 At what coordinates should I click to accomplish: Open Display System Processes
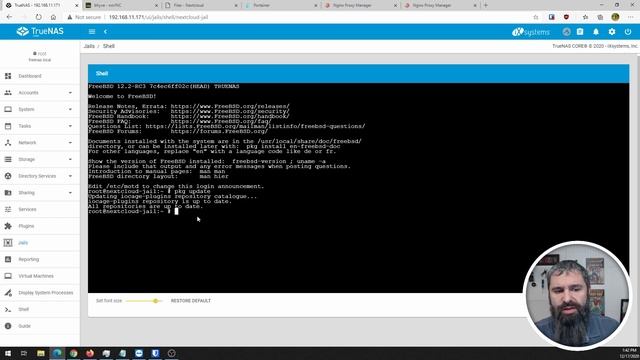(x=40, y=293)
